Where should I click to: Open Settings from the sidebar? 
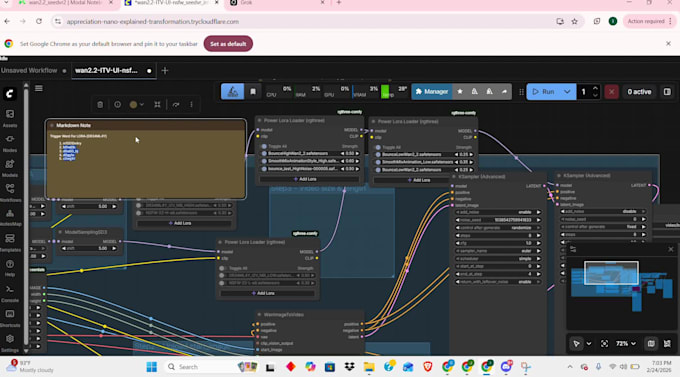(10, 343)
